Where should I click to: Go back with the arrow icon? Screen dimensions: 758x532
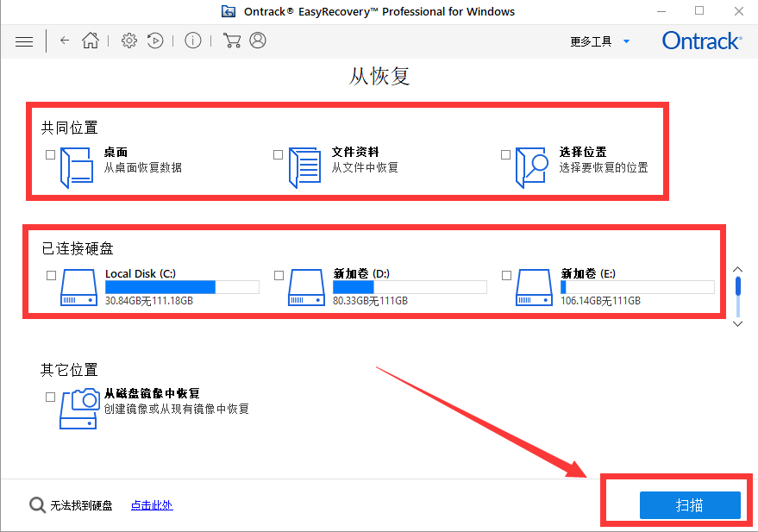click(65, 41)
